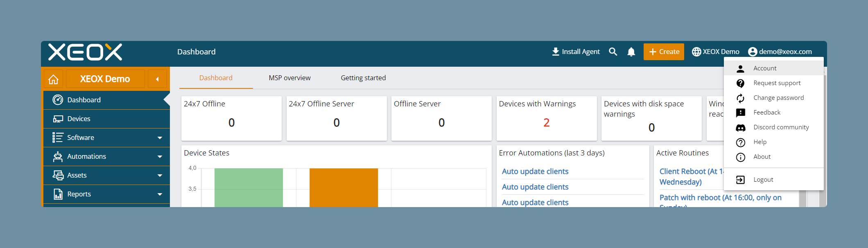The width and height of the screenshot is (868, 248).
Task: Open Feedback from user menu
Action: [773, 113]
